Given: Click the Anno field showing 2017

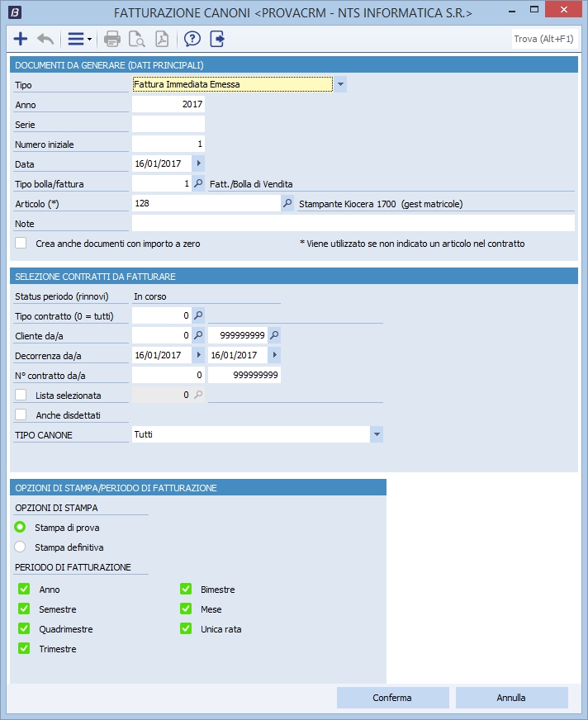Looking at the screenshot, I should 168,104.
